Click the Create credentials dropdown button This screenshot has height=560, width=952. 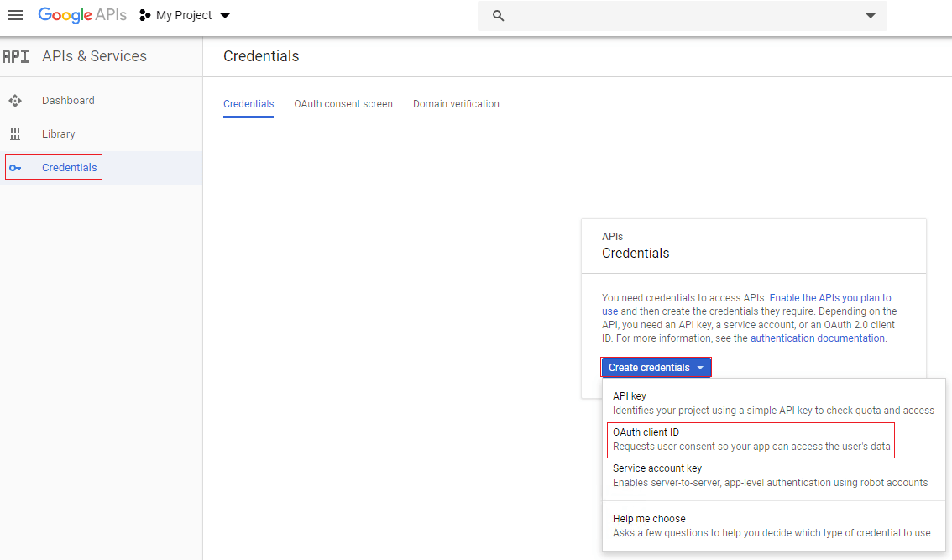[x=656, y=368]
